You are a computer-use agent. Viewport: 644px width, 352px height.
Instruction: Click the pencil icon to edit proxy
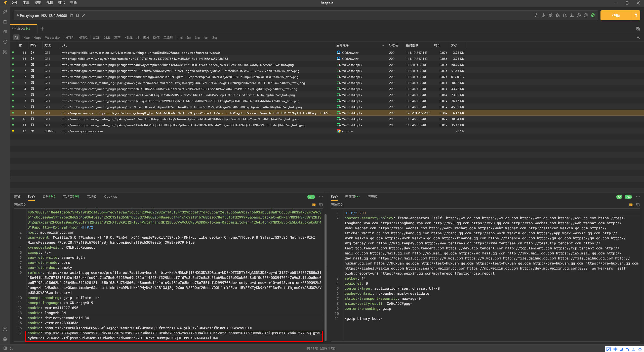click(84, 16)
